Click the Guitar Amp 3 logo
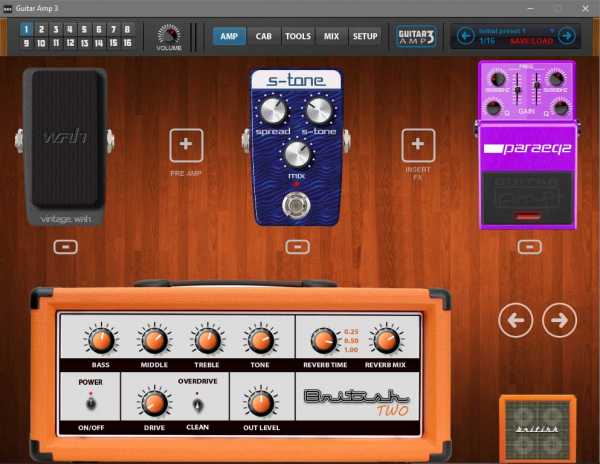Screen dimensions: 600x464 point(416,37)
